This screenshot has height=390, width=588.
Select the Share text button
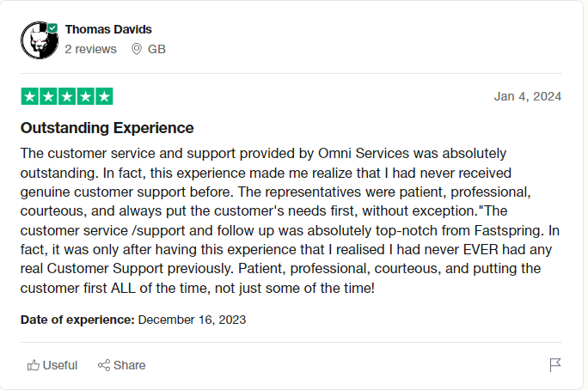129,365
